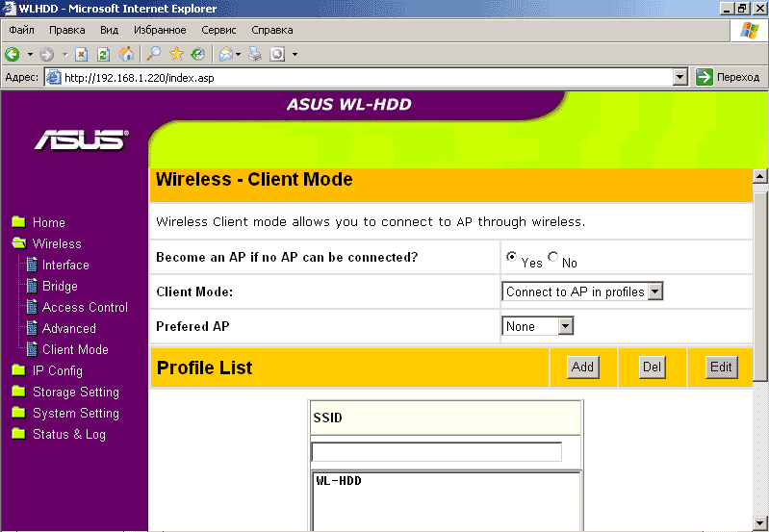Click the Back navigation arrow icon
This screenshot has width=769, height=532.
pos(13,54)
